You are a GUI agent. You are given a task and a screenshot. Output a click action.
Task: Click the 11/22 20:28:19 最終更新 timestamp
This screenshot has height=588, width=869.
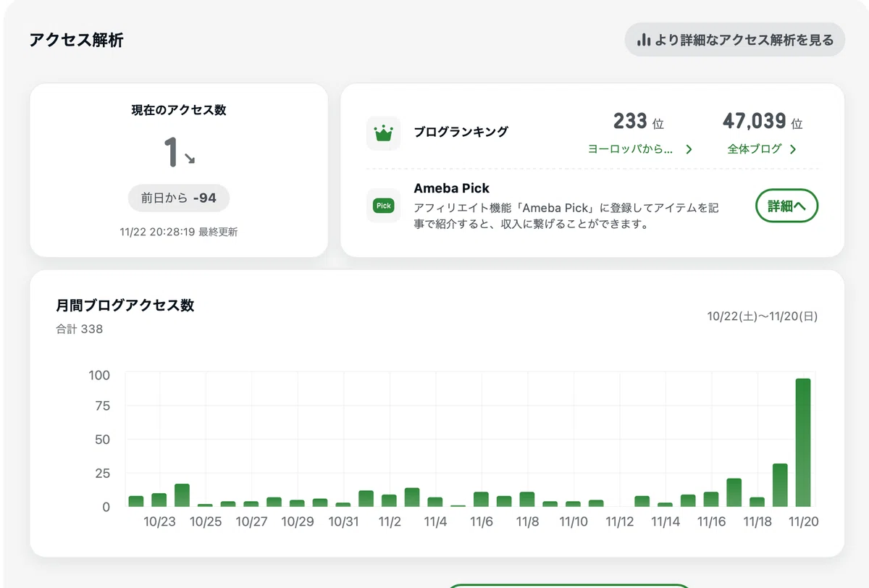point(179,232)
